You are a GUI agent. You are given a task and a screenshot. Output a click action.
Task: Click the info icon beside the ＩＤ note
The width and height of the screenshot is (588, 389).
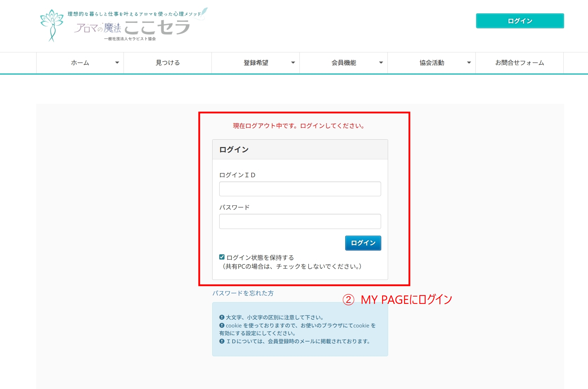coord(222,341)
